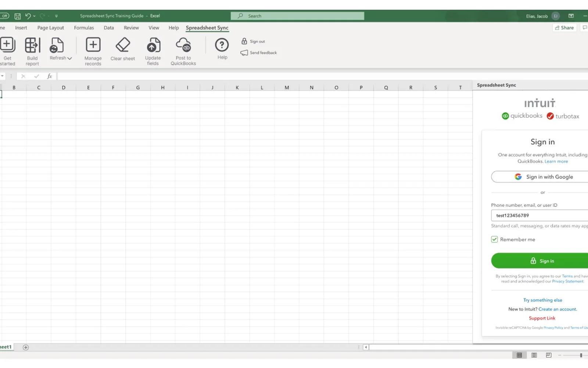This screenshot has width=588, height=368.
Task: Toggle the Remember me checkbox
Action: (494, 240)
